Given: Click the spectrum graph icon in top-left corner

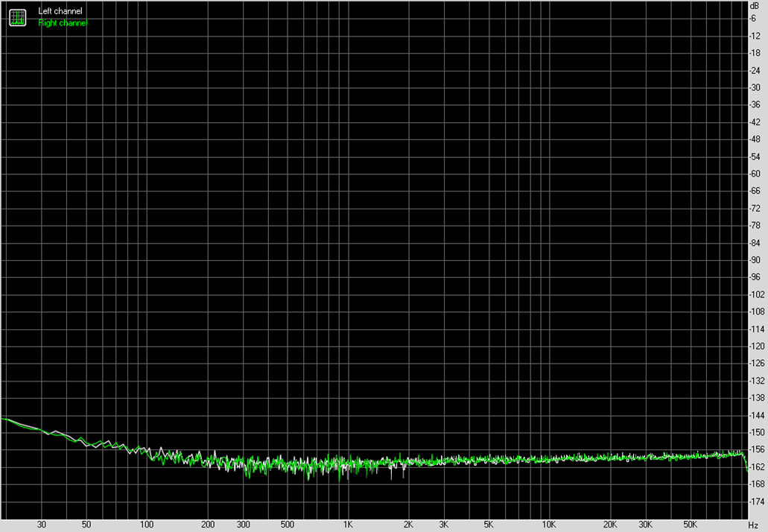Looking at the screenshot, I should 18,18.
